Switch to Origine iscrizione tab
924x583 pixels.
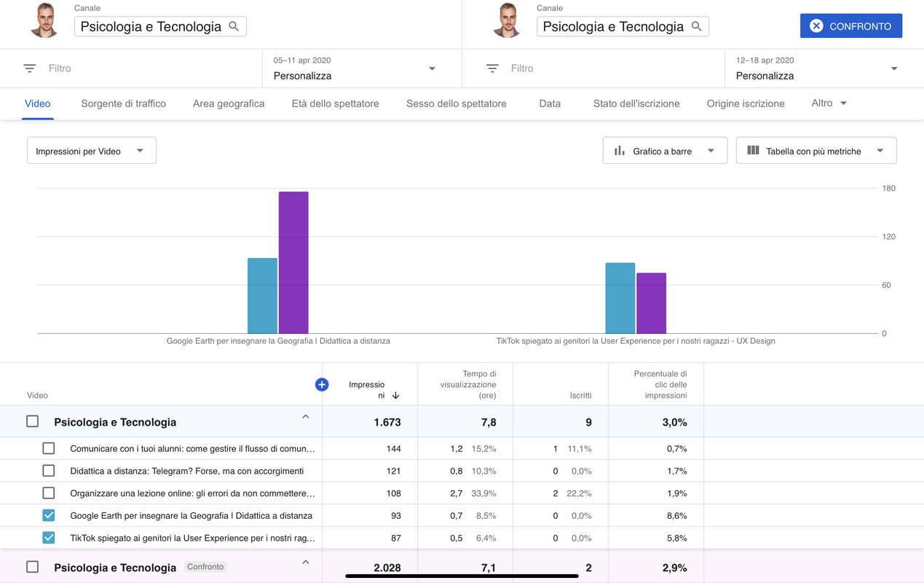coord(746,103)
